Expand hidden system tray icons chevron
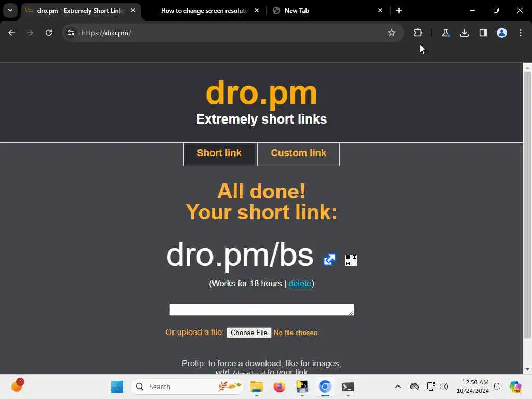 click(x=398, y=387)
